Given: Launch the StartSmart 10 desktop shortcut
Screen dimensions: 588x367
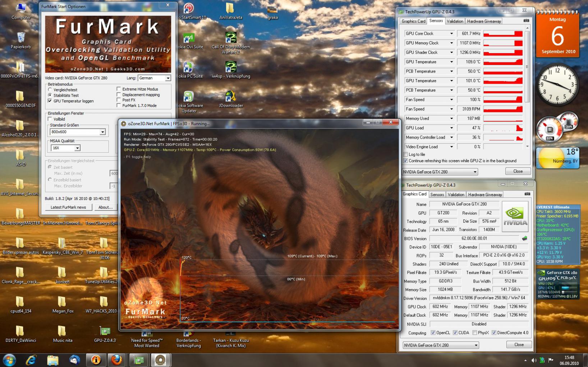Looking at the screenshot, I should pos(189,11).
